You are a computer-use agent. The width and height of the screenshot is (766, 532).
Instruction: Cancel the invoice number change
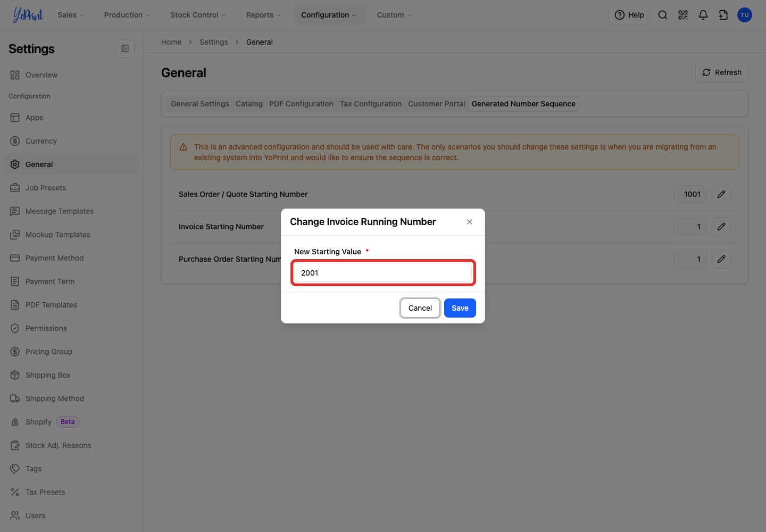click(x=420, y=308)
